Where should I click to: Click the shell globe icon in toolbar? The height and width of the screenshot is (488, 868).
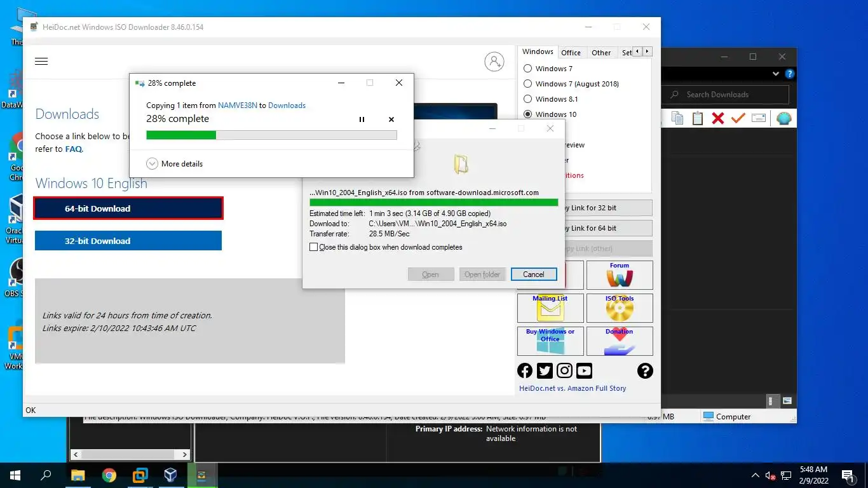784,118
